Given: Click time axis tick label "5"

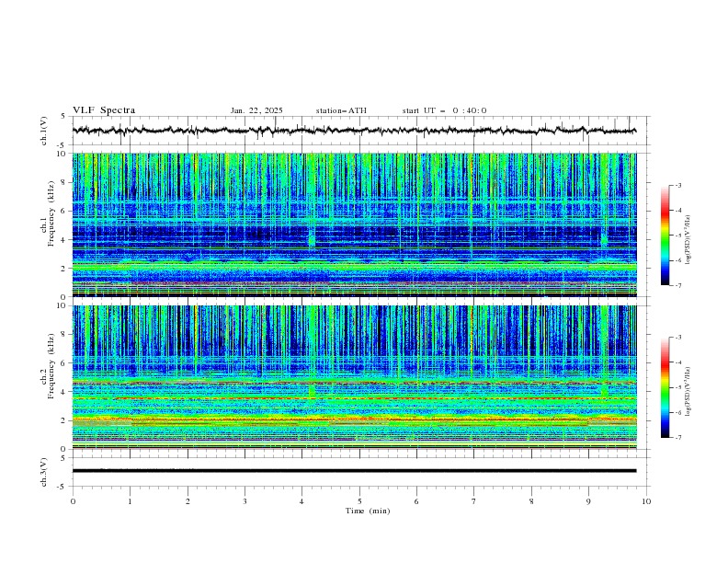Looking at the screenshot, I should coord(359,501).
